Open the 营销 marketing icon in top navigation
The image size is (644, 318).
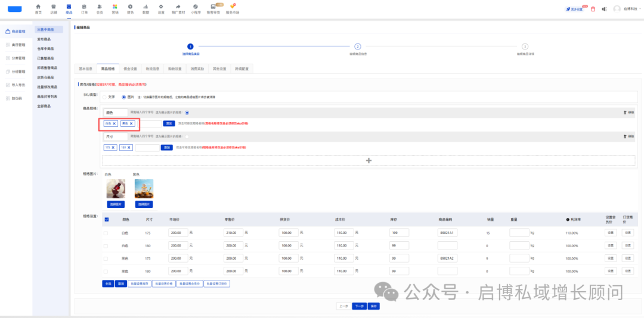(x=115, y=7)
